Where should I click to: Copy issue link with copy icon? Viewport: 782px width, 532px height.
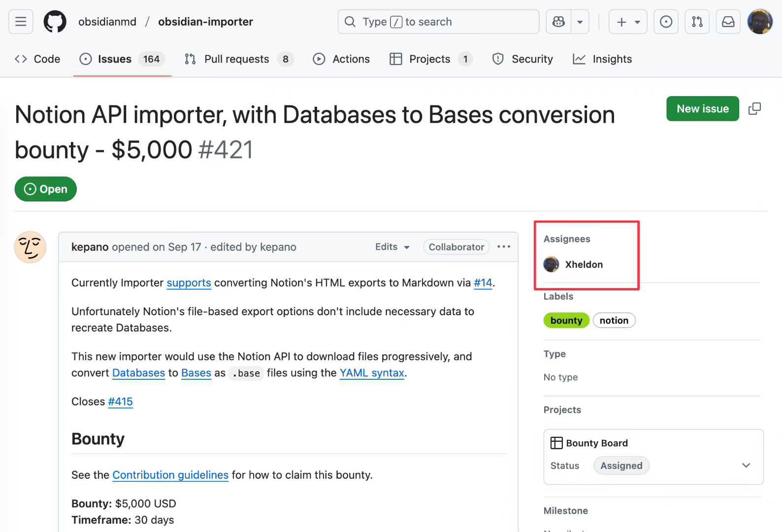754,109
